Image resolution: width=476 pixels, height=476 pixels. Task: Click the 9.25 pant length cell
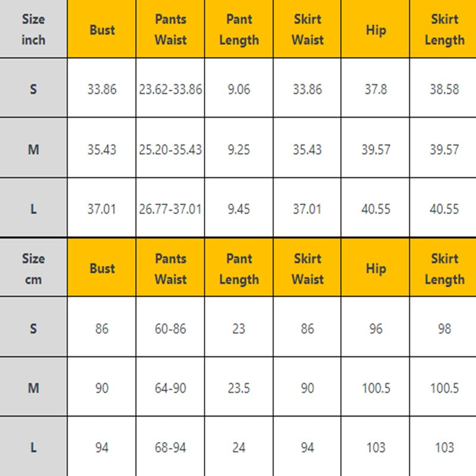click(239, 149)
